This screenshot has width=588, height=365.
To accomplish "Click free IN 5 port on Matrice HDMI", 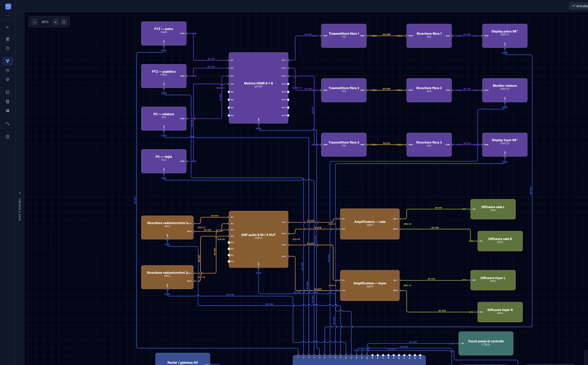I will [229, 92].
